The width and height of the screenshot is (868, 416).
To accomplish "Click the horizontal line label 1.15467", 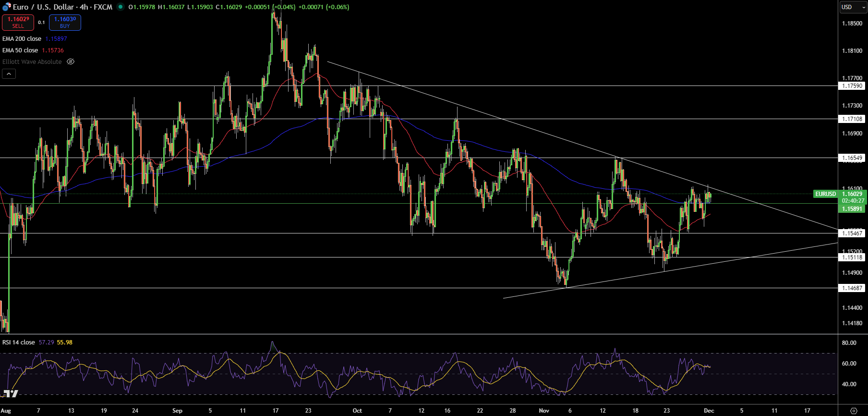I will (x=852, y=233).
